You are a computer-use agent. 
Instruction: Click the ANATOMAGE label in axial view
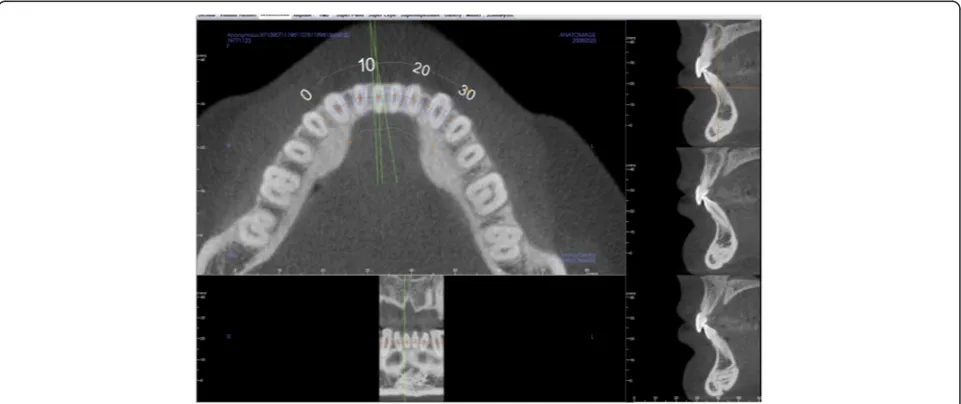(577, 36)
